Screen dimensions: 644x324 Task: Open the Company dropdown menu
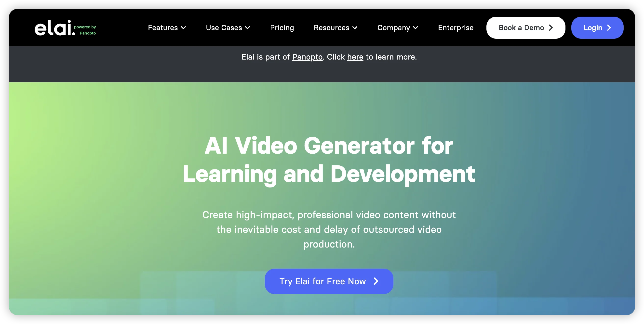click(398, 28)
